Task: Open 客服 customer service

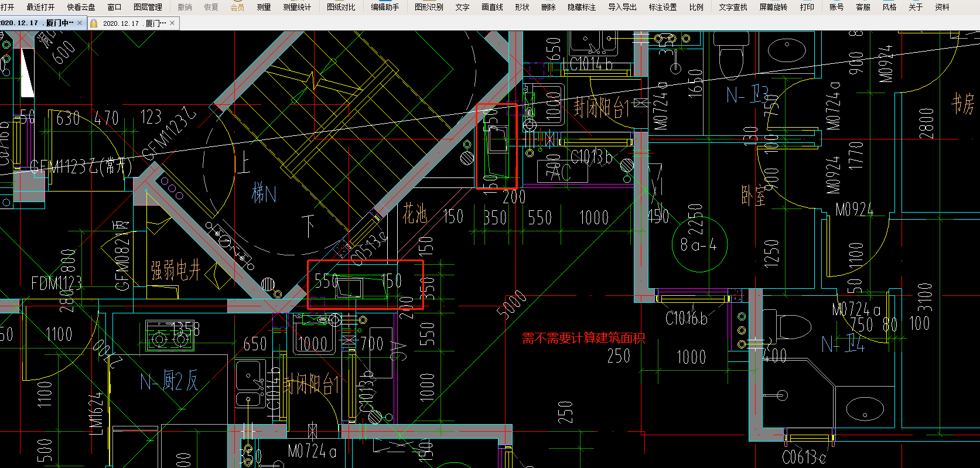Action: [x=863, y=7]
